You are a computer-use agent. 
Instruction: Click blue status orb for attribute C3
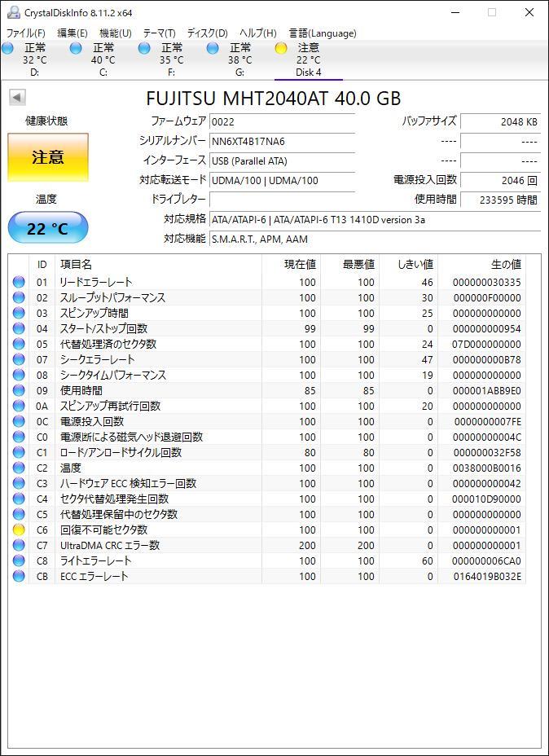coord(19,483)
